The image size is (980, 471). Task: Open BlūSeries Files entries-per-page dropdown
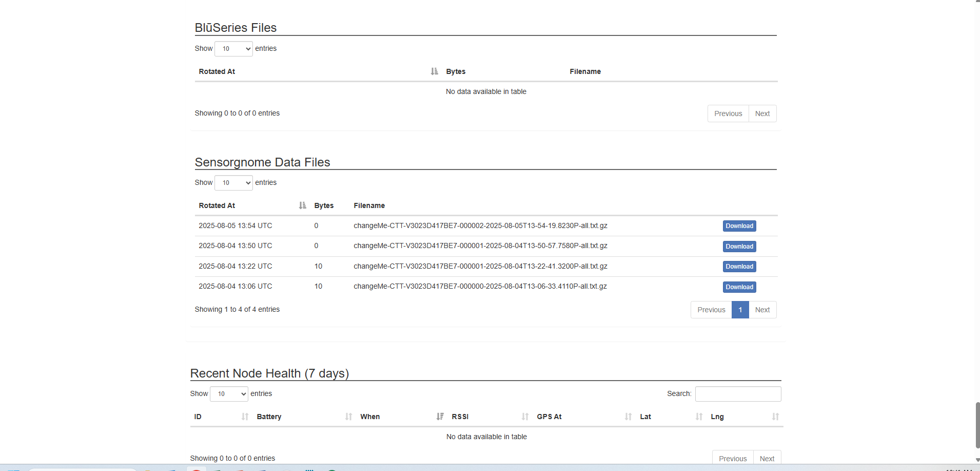point(233,49)
